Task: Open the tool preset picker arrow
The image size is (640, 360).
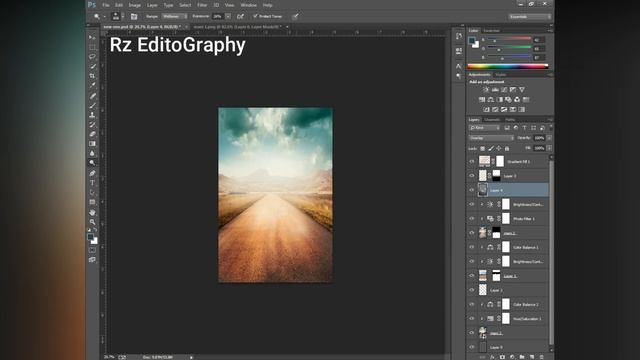Action: (x=105, y=17)
